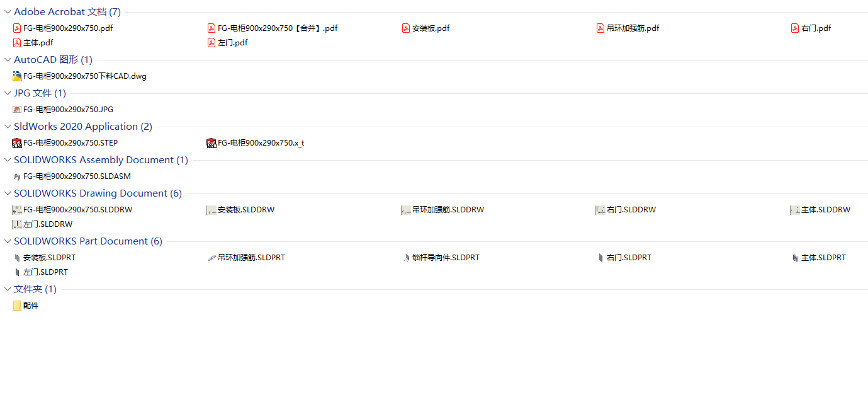Select SldWorks 2020 Application (2) group header

tap(83, 127)
